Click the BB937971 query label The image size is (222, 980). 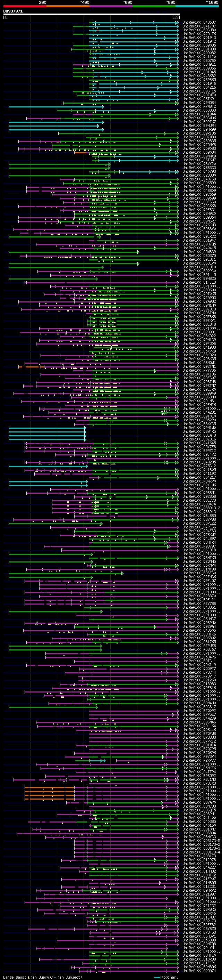[13, 11]
